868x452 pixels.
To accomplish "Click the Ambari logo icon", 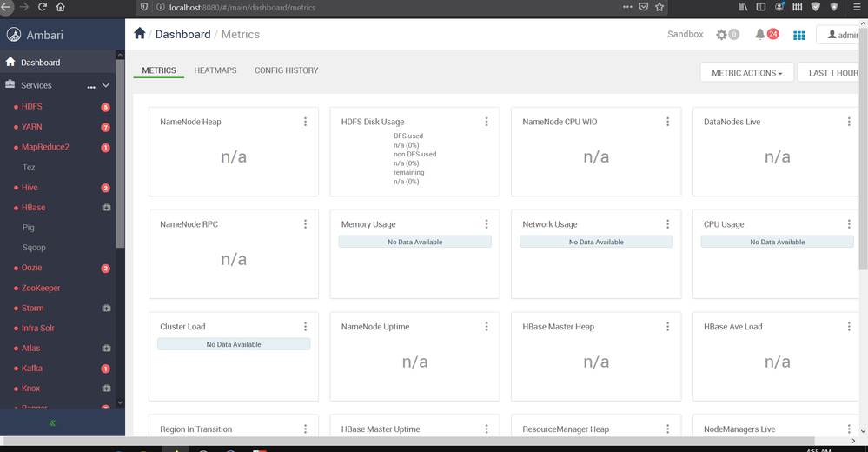I will [14, 35].
